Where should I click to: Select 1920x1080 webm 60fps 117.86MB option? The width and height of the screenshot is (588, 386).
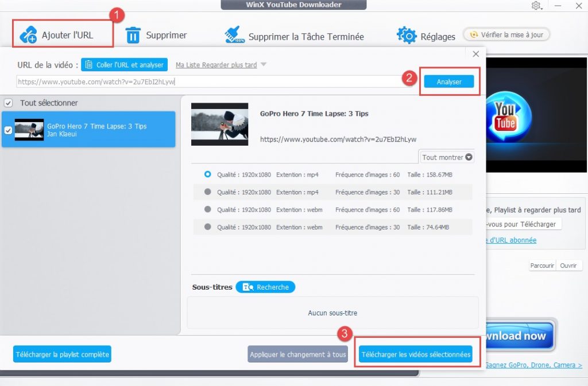[207, 209]
